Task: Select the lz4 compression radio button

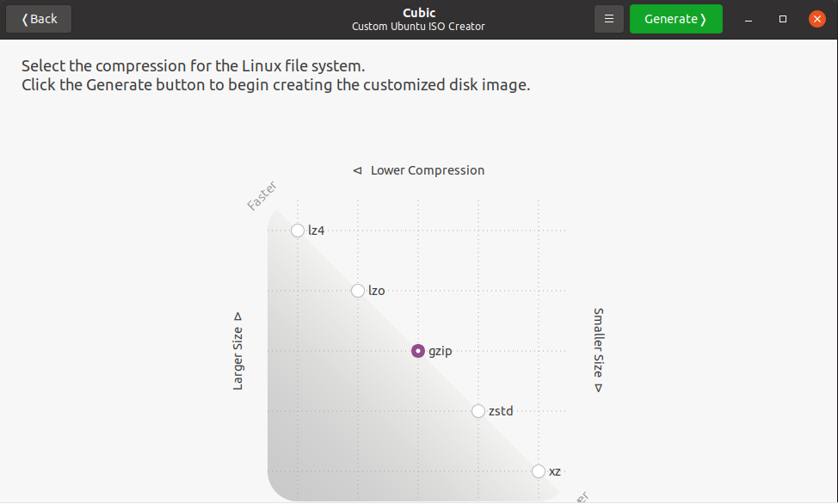Action: point(298,230)
